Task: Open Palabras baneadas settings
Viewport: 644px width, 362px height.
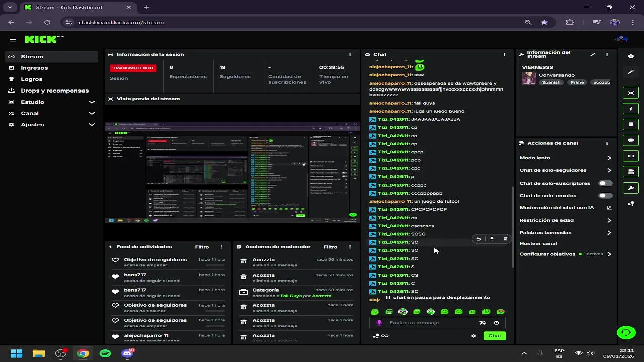Action: (566, 233)
